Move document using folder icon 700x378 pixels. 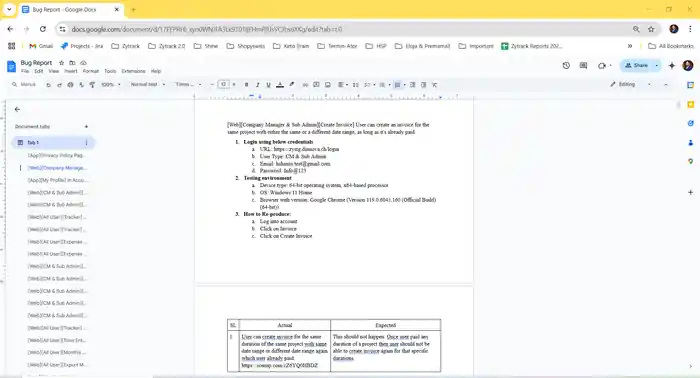[x=72, y=63]
